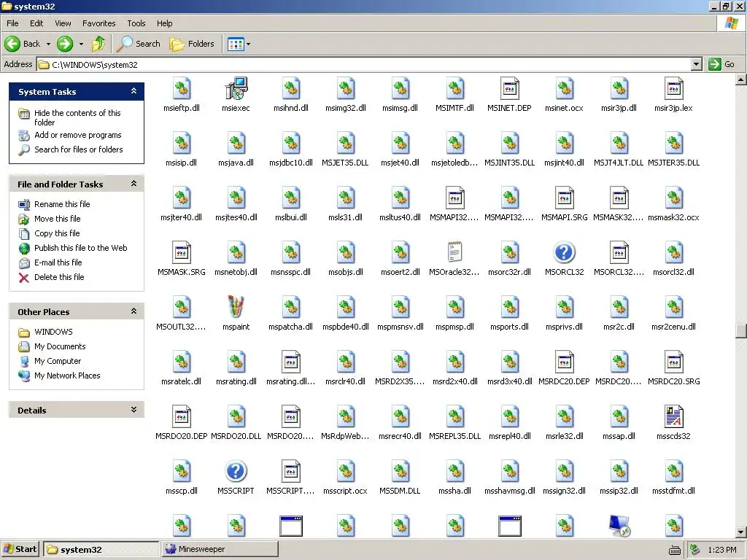Select the msscds32 file icon
Screen dimensions: 747x560
[x=673, y=416]
